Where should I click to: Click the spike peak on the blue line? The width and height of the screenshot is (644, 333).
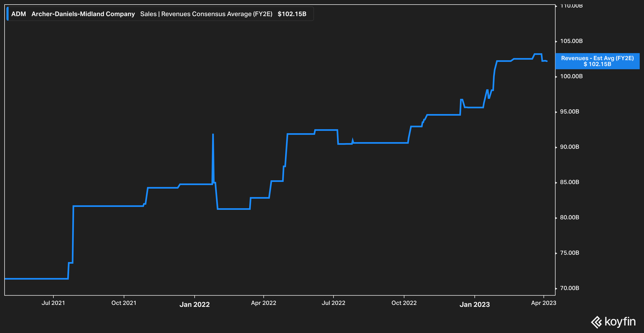point(213,135)
